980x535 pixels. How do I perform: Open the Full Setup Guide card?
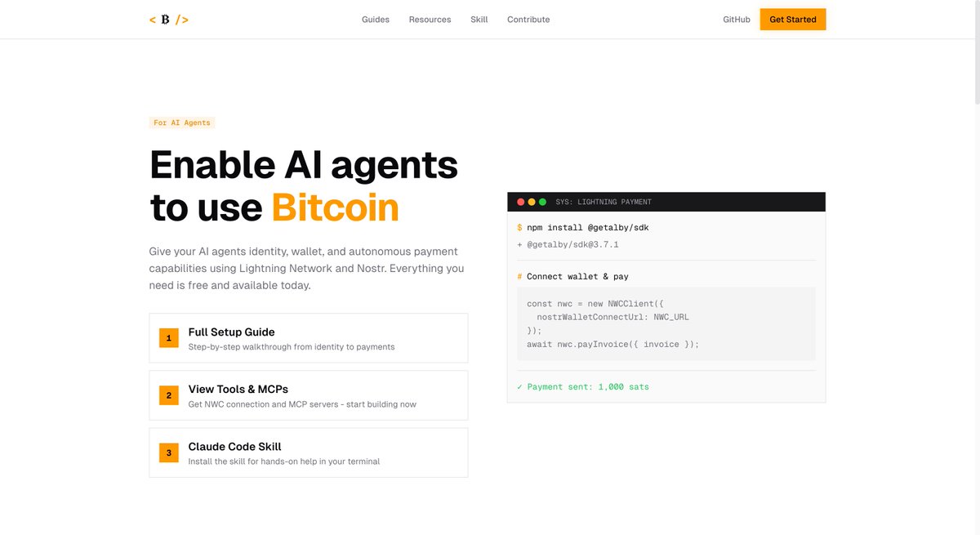(x=309, y=338)
